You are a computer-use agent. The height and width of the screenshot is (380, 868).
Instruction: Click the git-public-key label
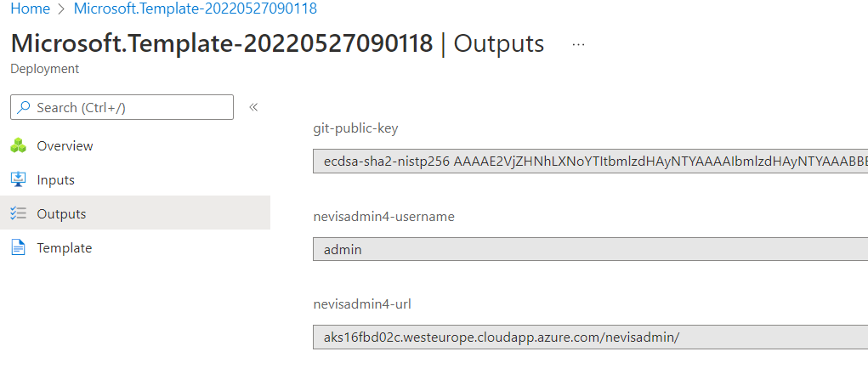(x=355, y=129)
